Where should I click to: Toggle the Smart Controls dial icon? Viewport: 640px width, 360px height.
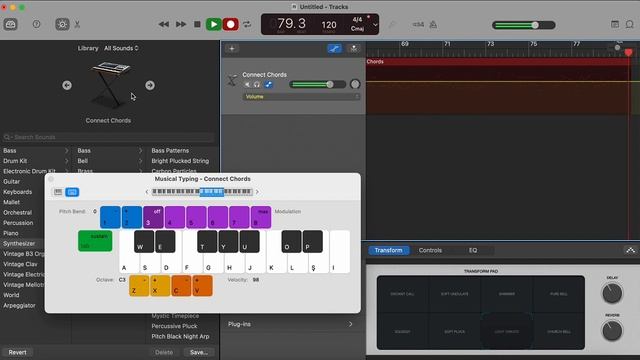click(62, 24)
